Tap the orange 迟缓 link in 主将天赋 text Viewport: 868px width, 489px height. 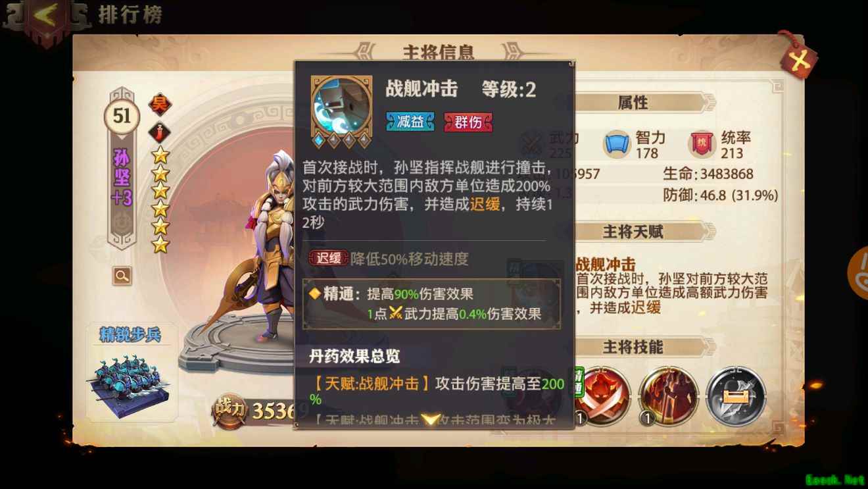pyautogui.click(x=647, y=307)
